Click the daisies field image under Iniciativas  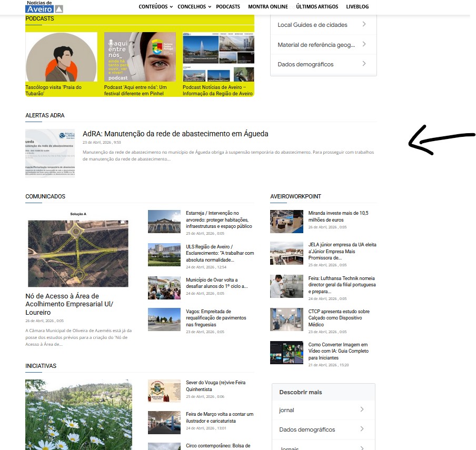click(78, 415)
